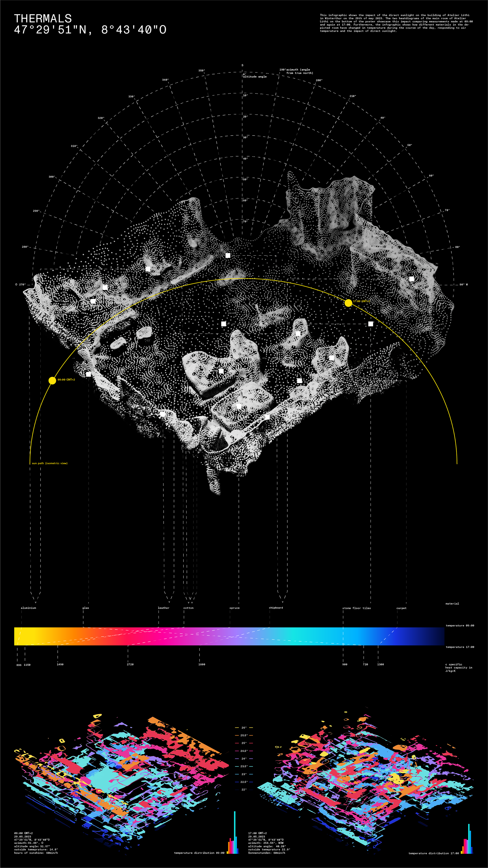
Task: Click the 2720 heat capacity value
Action: coord(130,664)
